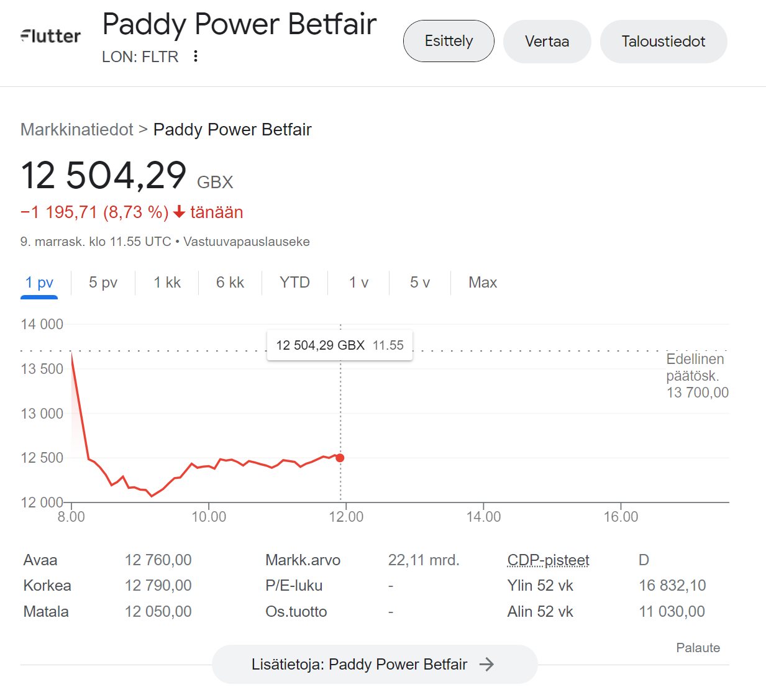Image resolution: width=766 pixels, height=700 pixels.
Task: Open the Vastuuvapauslauseke disclaimer link
Action: point(246,242)
